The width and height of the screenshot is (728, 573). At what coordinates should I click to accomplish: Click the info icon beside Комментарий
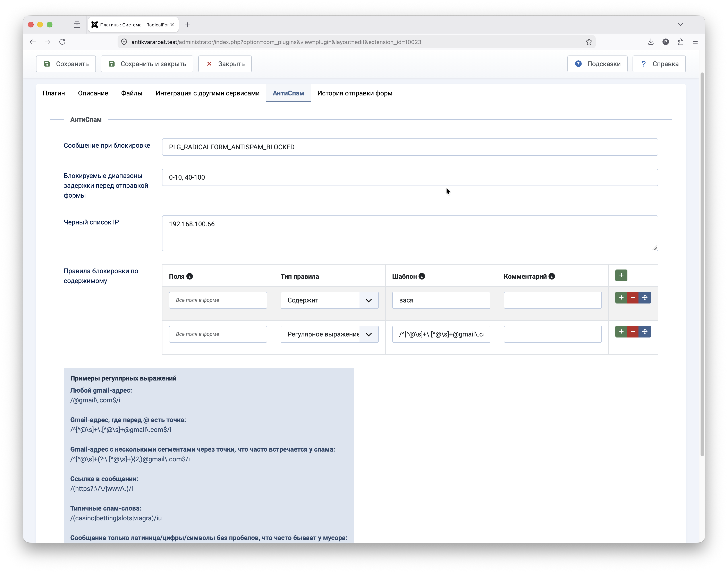(552, 276)
